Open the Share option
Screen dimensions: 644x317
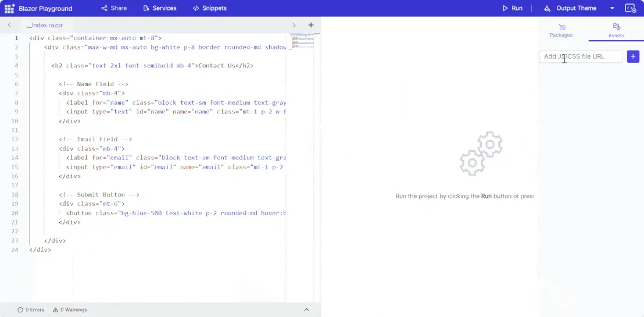click(114, 8)
